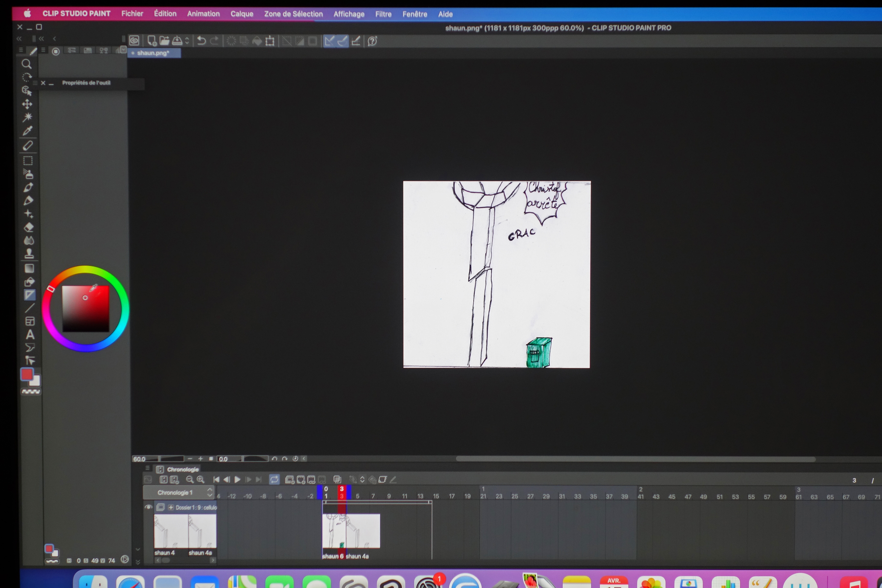Select the Frame border tool
Image resolution: width=882 pixels, height=588 pixels.
coord(30,321)
